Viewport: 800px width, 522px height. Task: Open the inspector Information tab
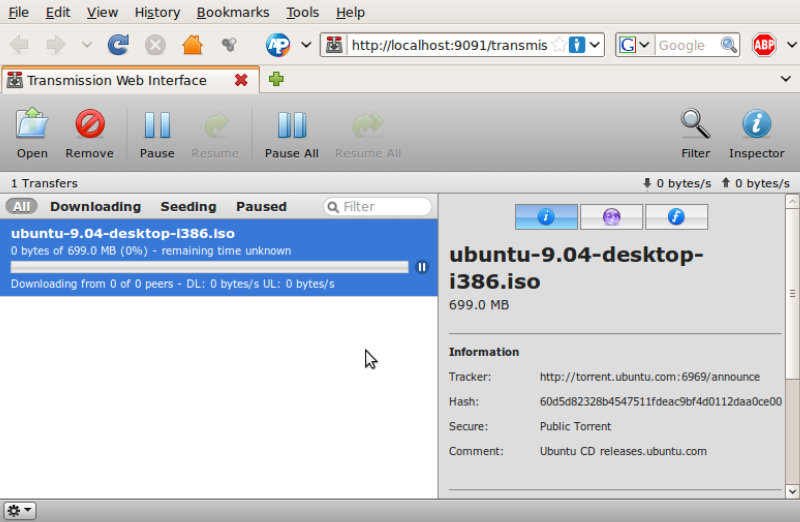coord(546,217)
